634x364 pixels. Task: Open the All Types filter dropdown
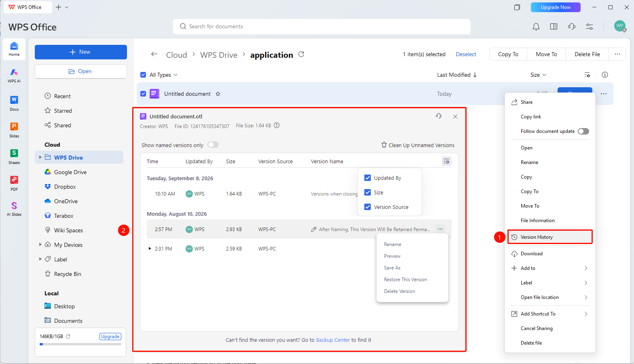click(x=163, y=75)
